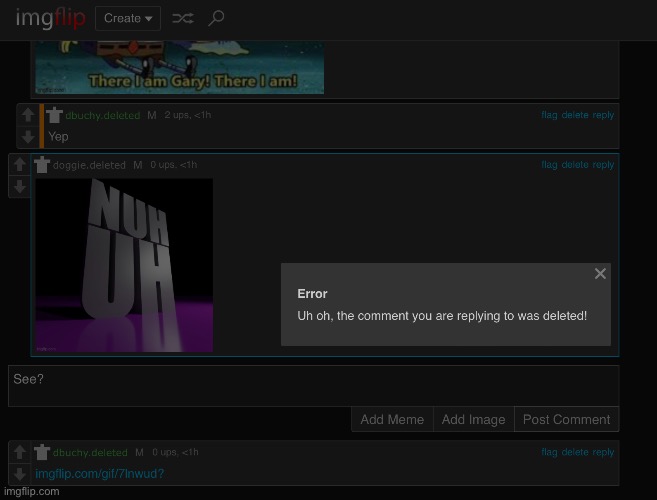Click the shuffle random meme icon
This screenshot has height=500, width=657.
click(183, 18)
